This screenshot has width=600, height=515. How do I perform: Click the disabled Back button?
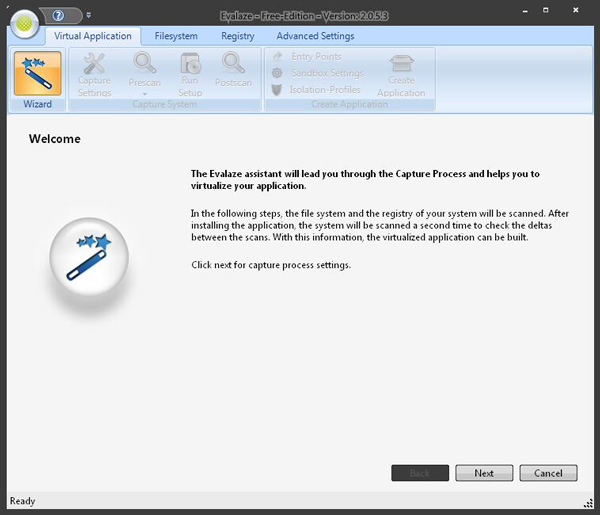[x=420, y=473]
